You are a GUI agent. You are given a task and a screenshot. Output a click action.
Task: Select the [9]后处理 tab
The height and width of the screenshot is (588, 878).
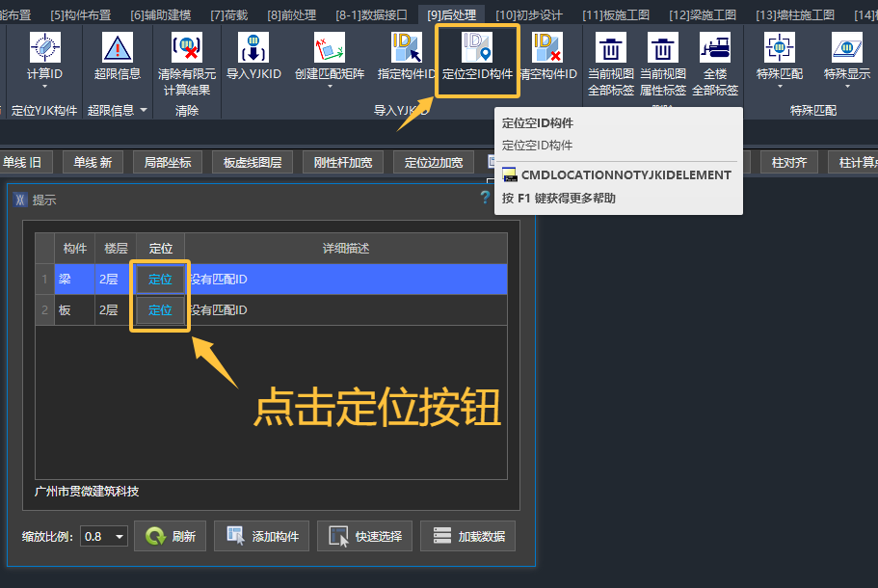(451, 14)
